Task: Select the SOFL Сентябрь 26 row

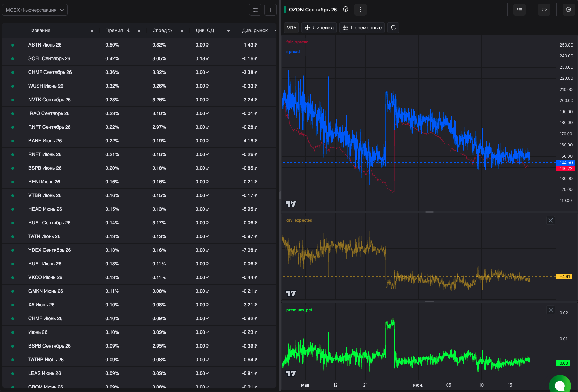Action: coord(139,58)
